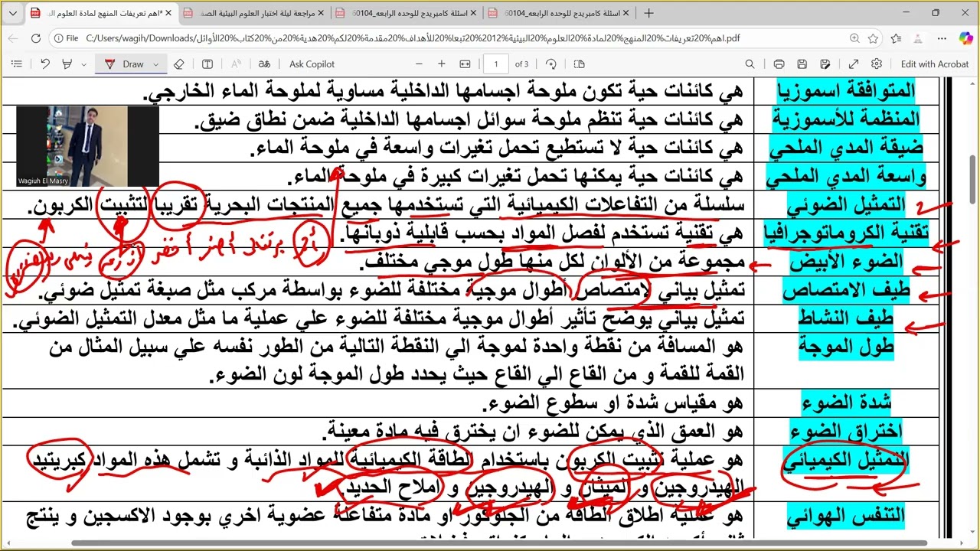Viewport: 980px width, 551px height.
Task: Open the browser profile avatar
Action: [x=920, y=38]
